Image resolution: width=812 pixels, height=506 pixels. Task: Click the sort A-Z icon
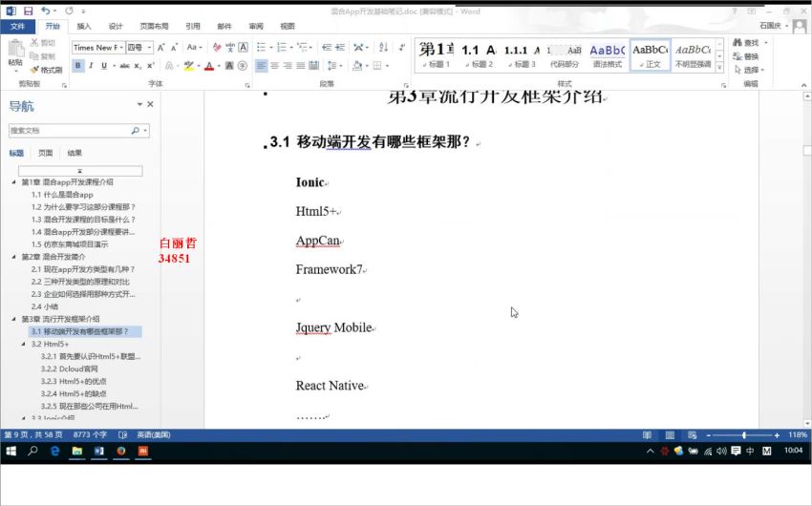pyautogui.click(x=383, y=48)
